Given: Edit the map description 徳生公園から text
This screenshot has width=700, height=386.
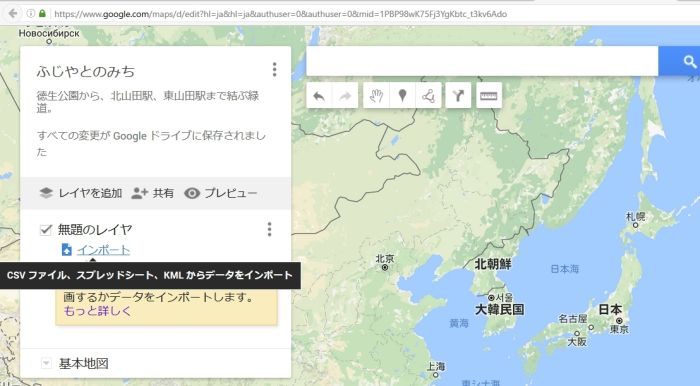Looking at the screenshot, I should pyautogui.click(x=148, y=102).
